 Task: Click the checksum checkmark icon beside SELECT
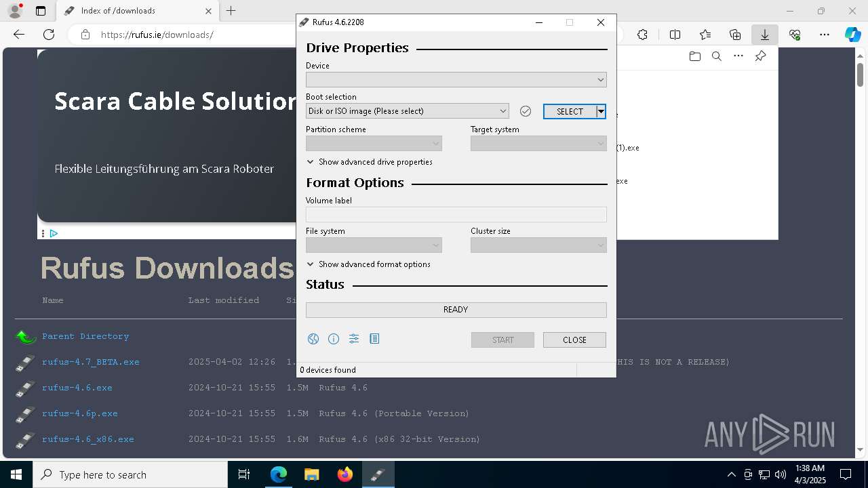(526, 111)
